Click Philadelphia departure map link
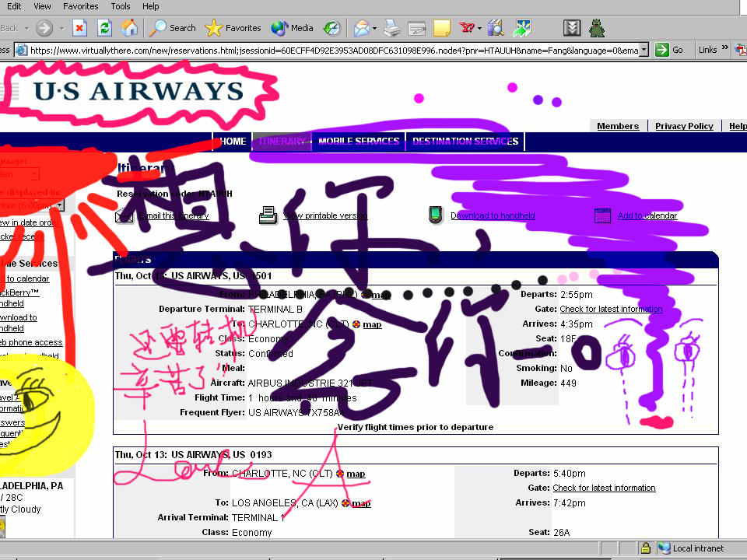747x560 pixels. click(381, 295)
